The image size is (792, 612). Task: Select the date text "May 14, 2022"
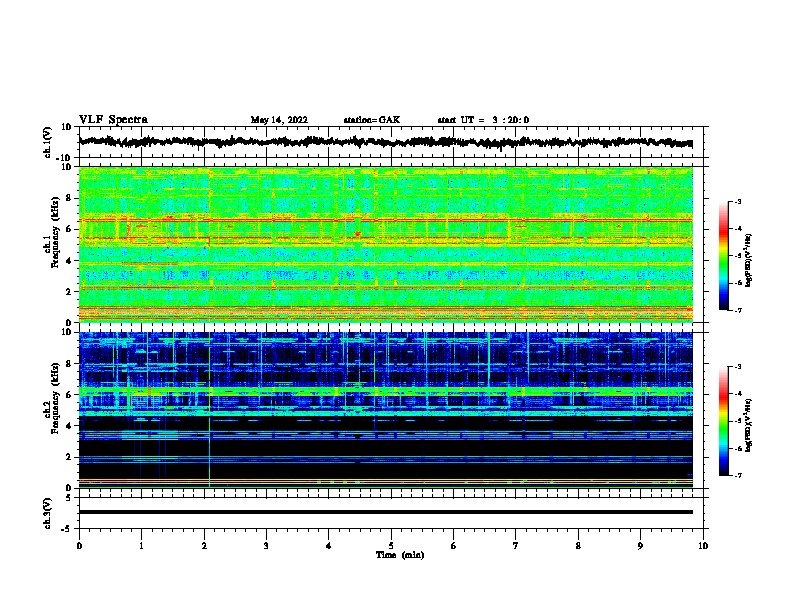click(x=279, y=120)
